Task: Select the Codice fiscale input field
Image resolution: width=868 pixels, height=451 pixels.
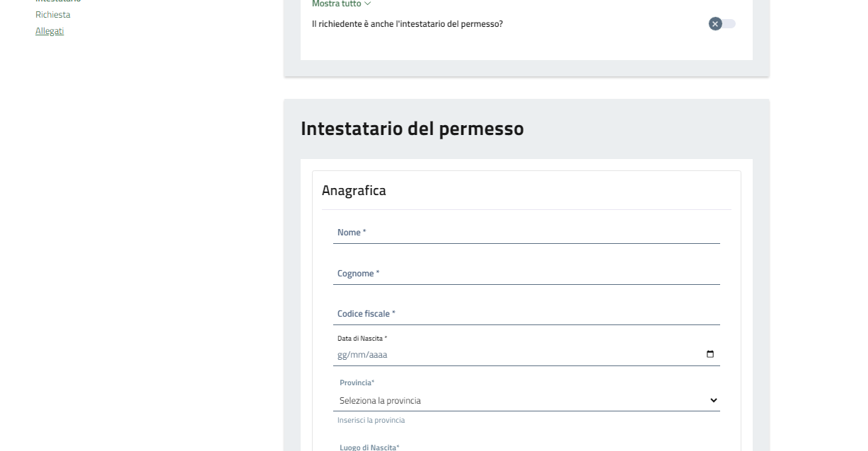Action: pyautogui.click(x=526, y=315)
